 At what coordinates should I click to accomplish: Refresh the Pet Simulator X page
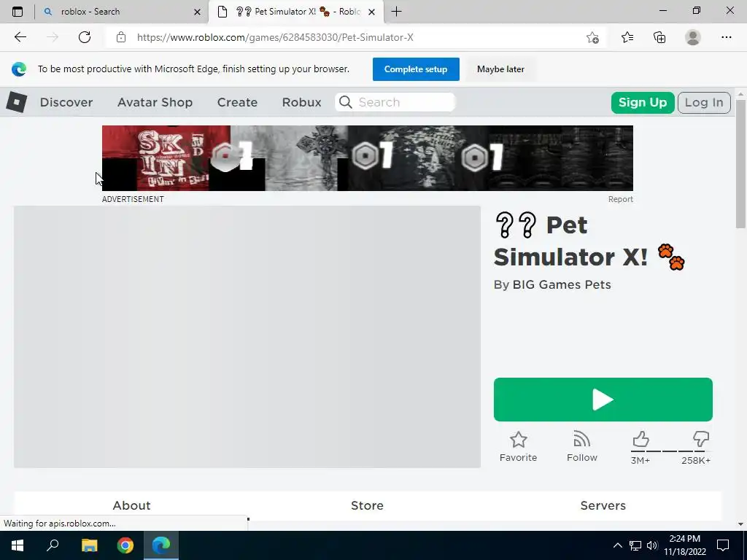85,37
